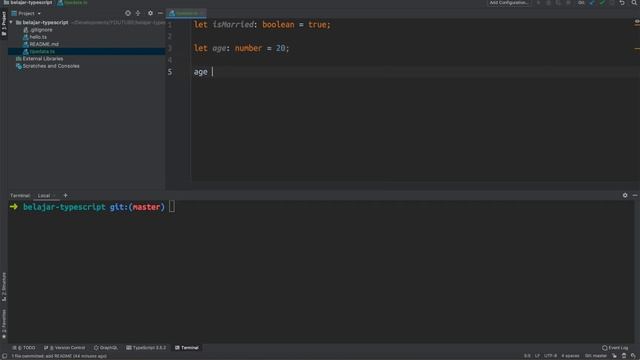This screenshot has width=640, height=360.
Task: Click the locate-in-project target icon
Action: pos(128,13)
